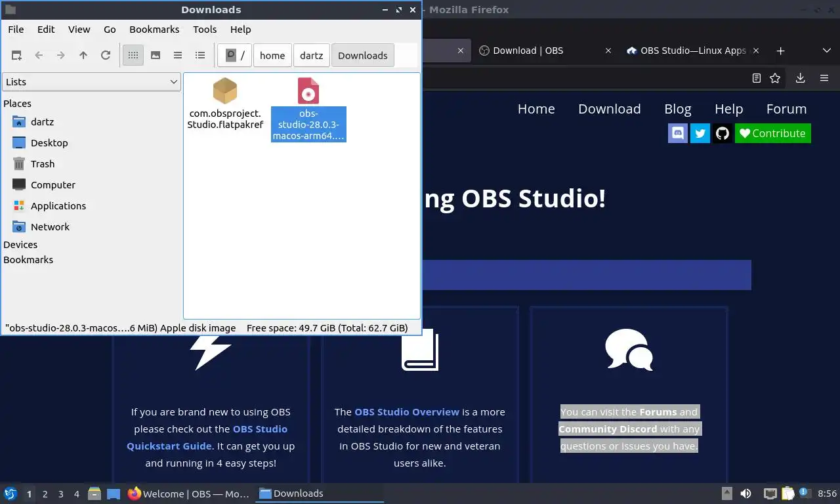Click show desktop icon in taskbar
The width and height of the screenshot is (840, 504).
click(114, 493)
